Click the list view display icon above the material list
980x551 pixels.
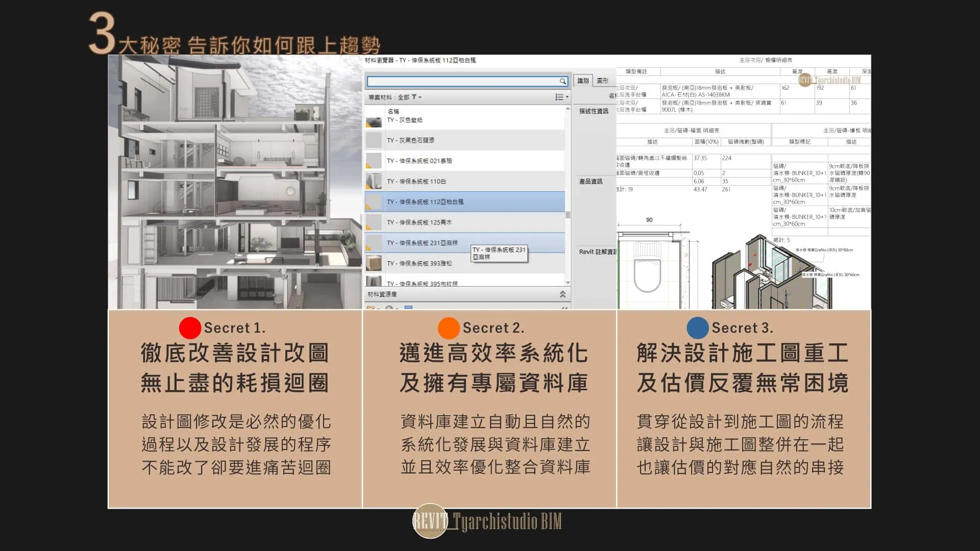558,97
